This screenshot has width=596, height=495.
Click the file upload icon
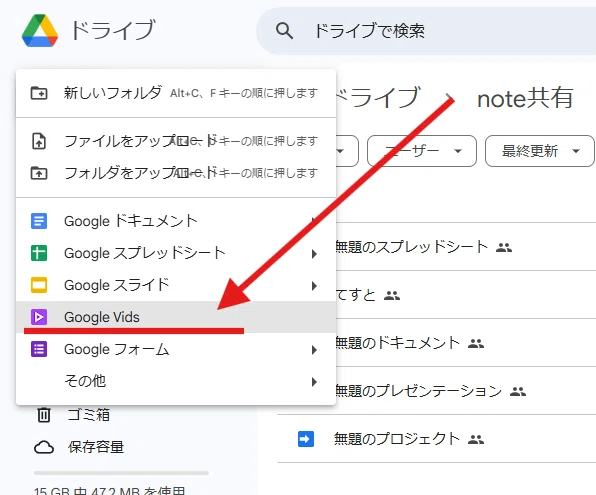click(39, 141)
